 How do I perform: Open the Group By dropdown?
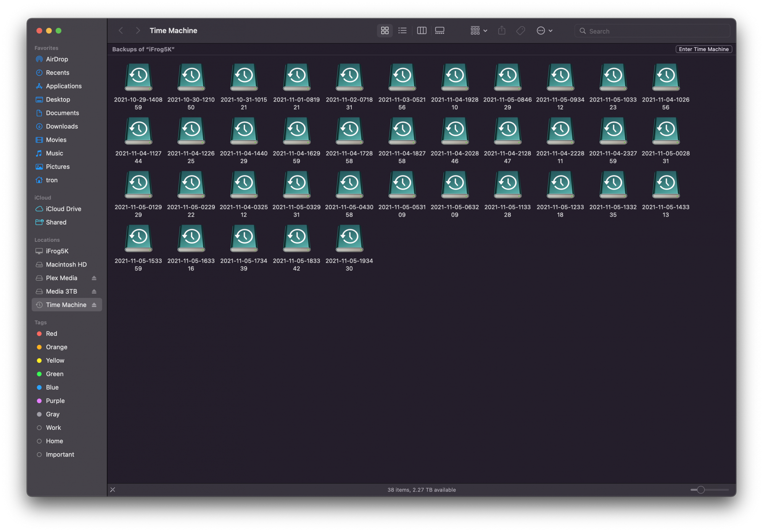point(478,31)
